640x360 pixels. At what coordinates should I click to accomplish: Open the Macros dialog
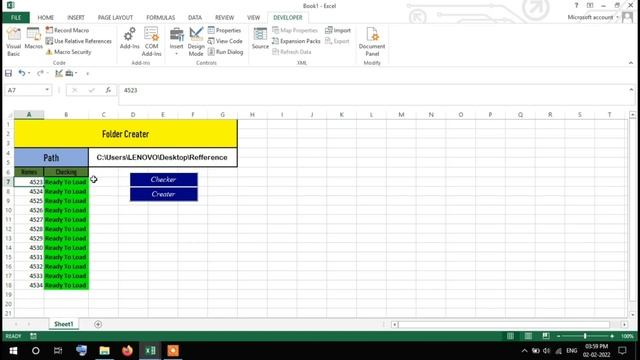tap(33, 39)
